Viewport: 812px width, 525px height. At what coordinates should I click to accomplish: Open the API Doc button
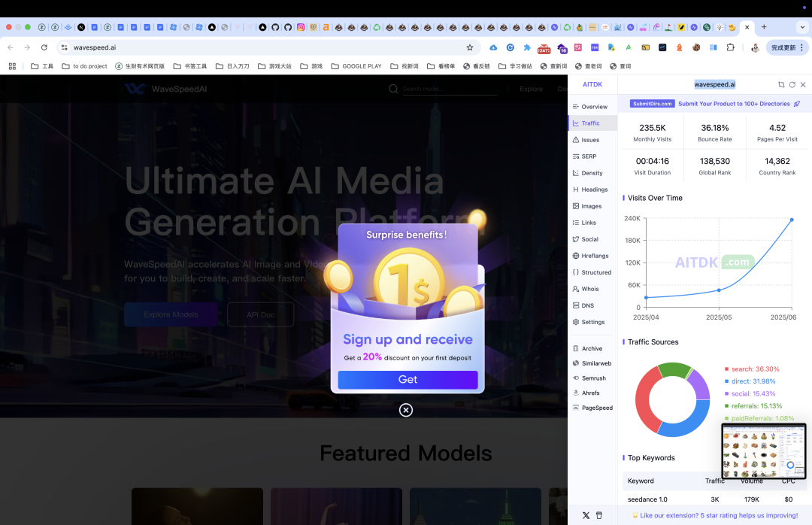click(260, 314)
